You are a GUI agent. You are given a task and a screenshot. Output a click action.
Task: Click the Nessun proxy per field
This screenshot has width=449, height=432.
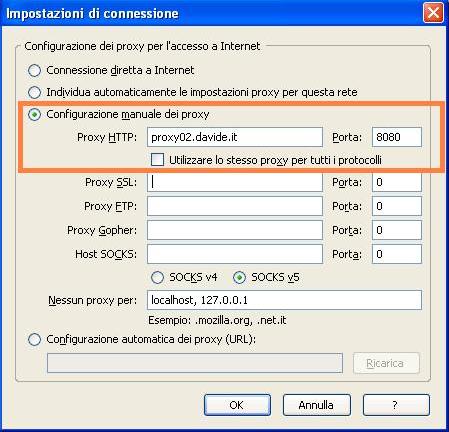(x=284, y=300)
